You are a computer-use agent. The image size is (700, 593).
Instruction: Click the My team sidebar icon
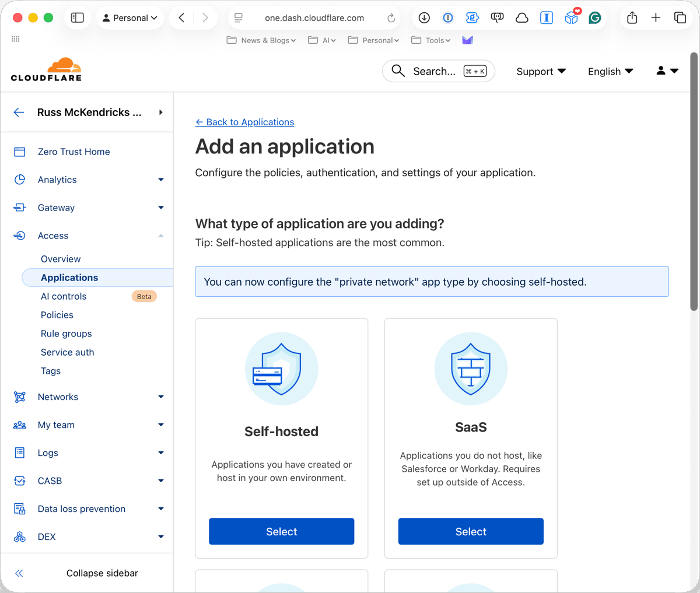[x=19, y=424]
